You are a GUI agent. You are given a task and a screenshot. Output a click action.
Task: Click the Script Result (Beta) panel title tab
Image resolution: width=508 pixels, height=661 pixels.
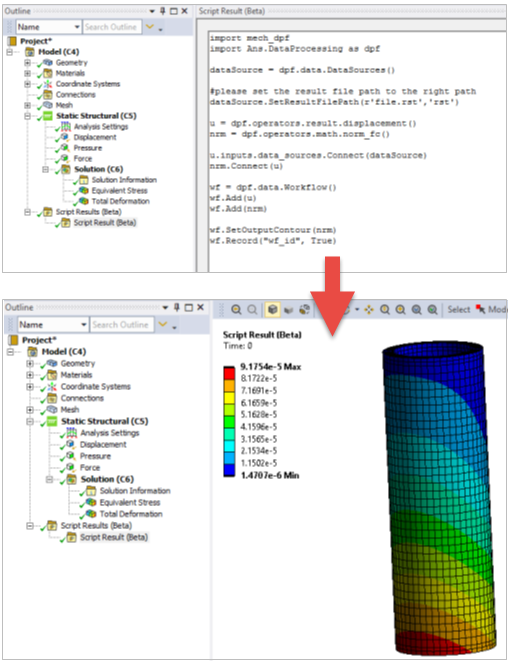(x=231, y=11)
